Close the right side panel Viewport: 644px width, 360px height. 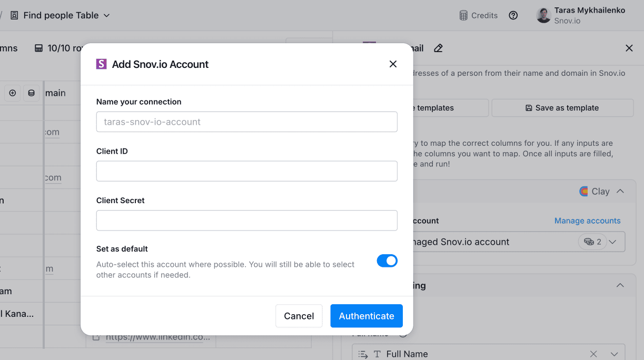629,48
